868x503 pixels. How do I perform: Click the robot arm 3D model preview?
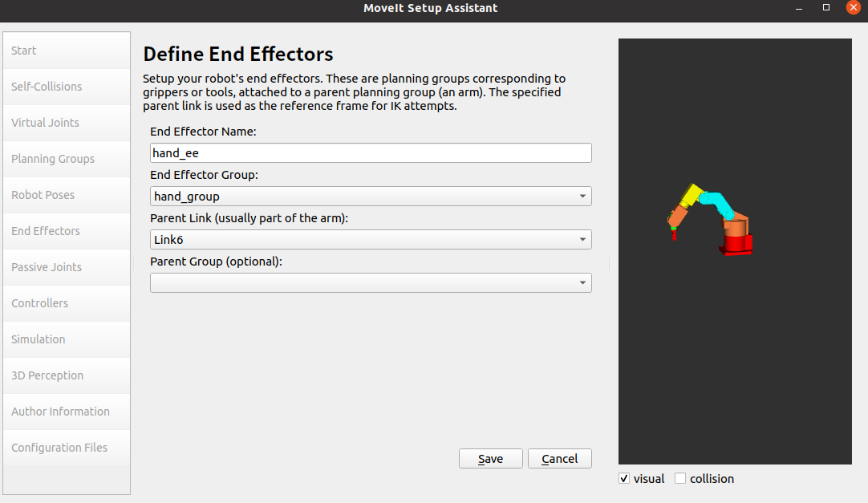coord(710,221)
